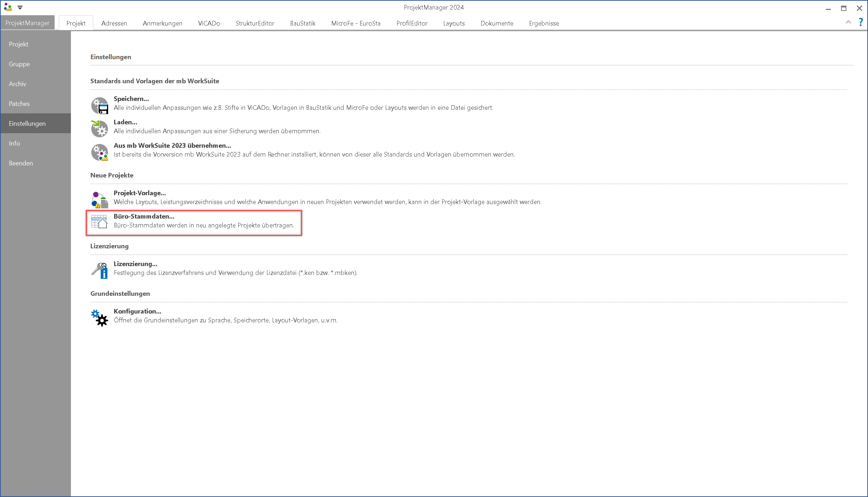Select the StrukturEditor tab
The height and width of the screenshot is (497, 868).
click(255, 23)
